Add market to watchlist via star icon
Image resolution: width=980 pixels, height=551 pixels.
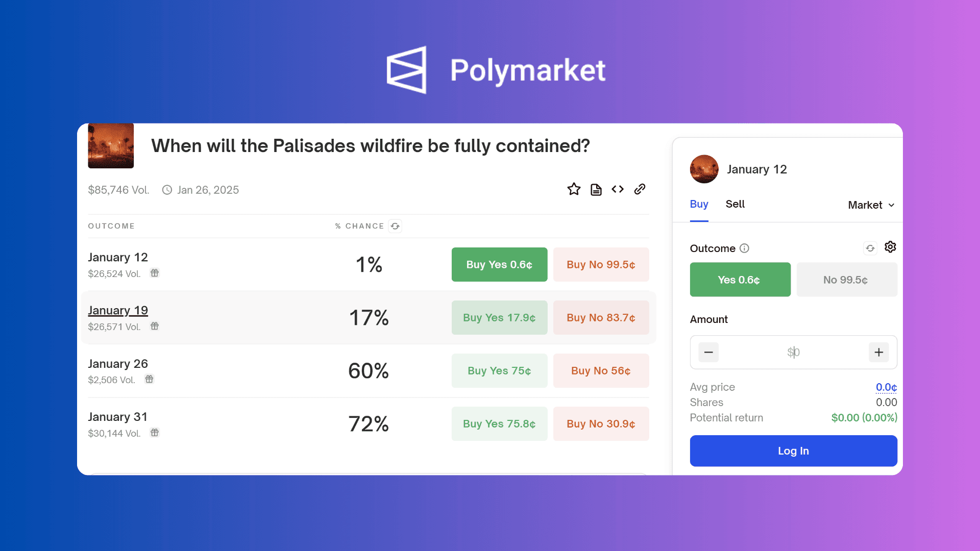(x=574, y=189)
